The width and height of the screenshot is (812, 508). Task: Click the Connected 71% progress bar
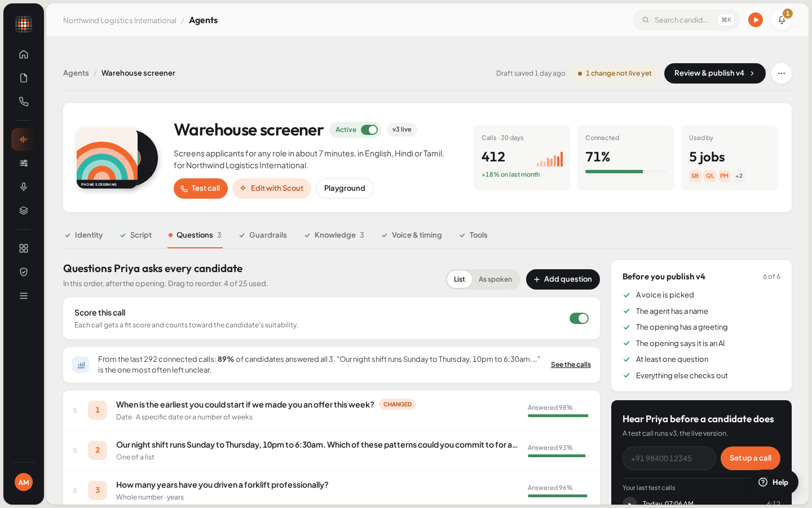point(626,172)
